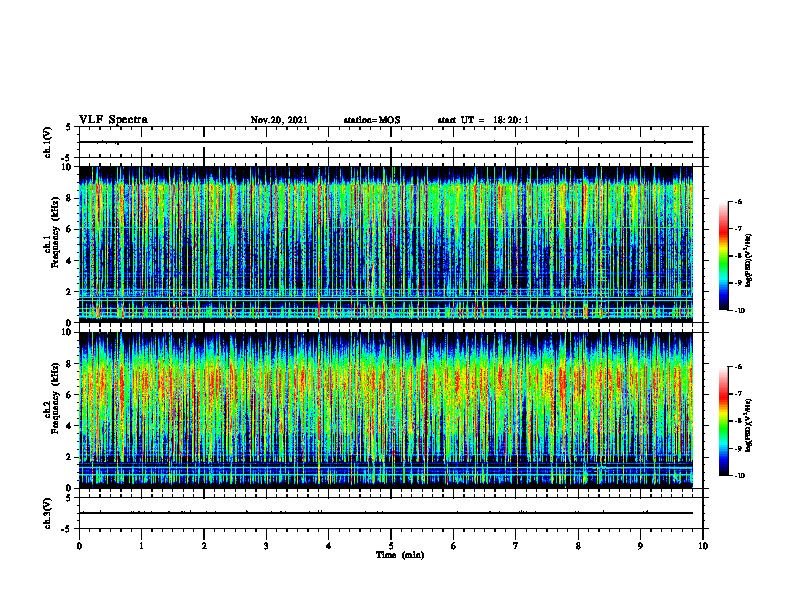Screen dimensions: 792x612
Task: Click the "ch.1(V)" axis label
Action: 47,142
